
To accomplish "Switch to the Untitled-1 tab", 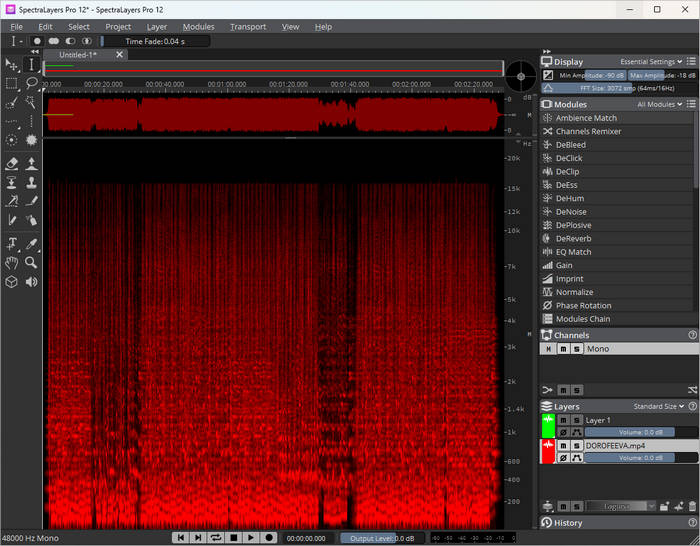I will point(78,55).
